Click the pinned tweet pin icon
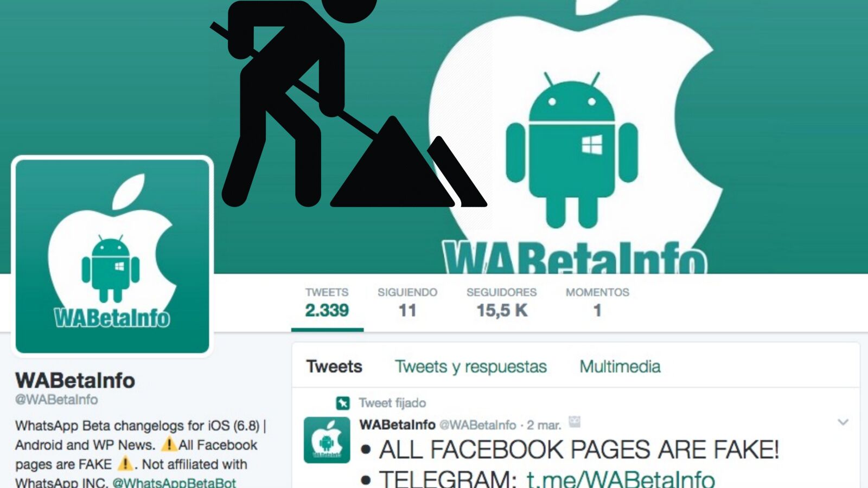Viewport: 868px width, 488px height. (343, 403)
